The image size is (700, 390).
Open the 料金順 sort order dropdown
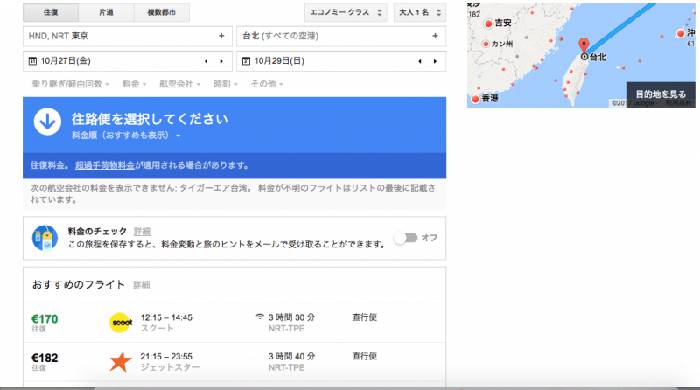click(x=126, y=135)
